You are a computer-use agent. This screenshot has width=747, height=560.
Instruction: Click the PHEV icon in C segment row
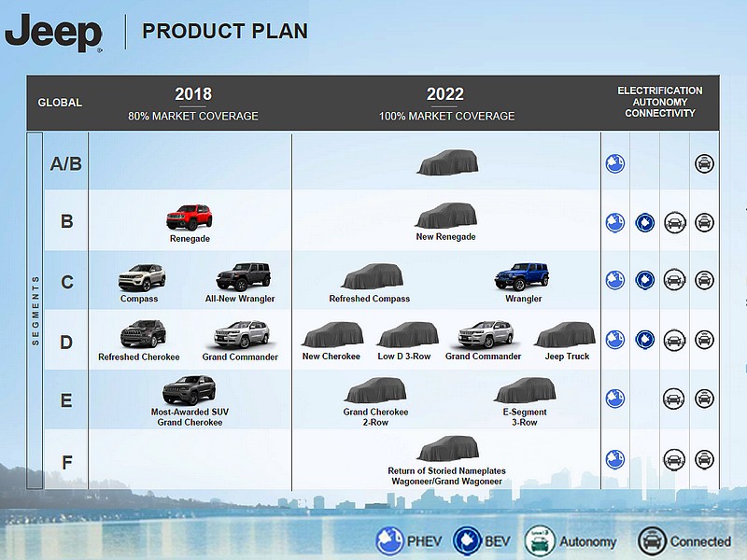(x=615, y=280)
